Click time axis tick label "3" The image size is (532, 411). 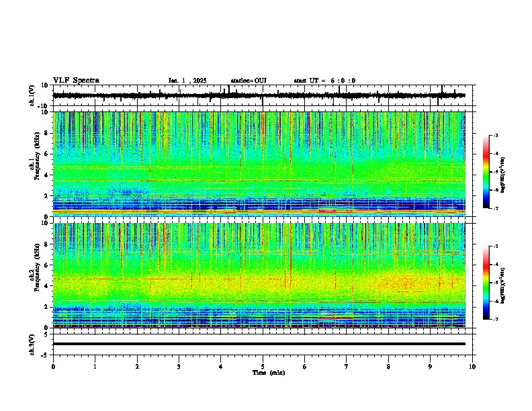179,367
